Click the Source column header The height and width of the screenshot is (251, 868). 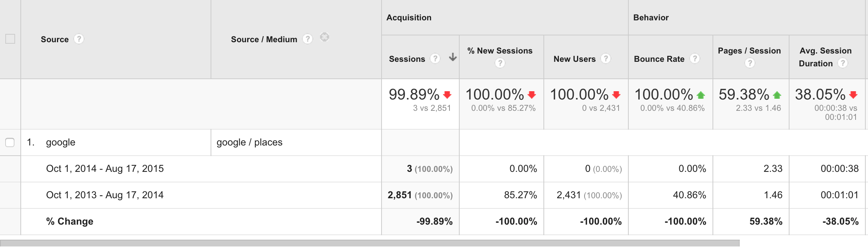(x=55, y=40)
